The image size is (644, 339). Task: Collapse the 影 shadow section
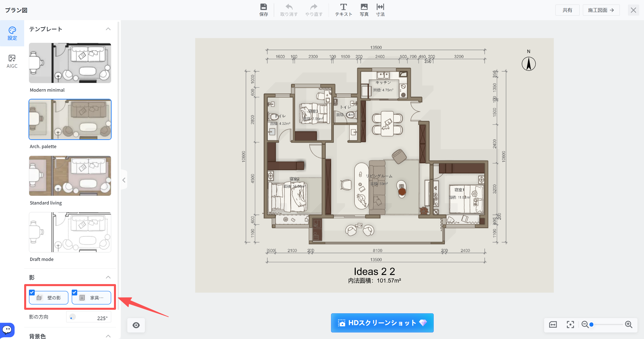108,277
